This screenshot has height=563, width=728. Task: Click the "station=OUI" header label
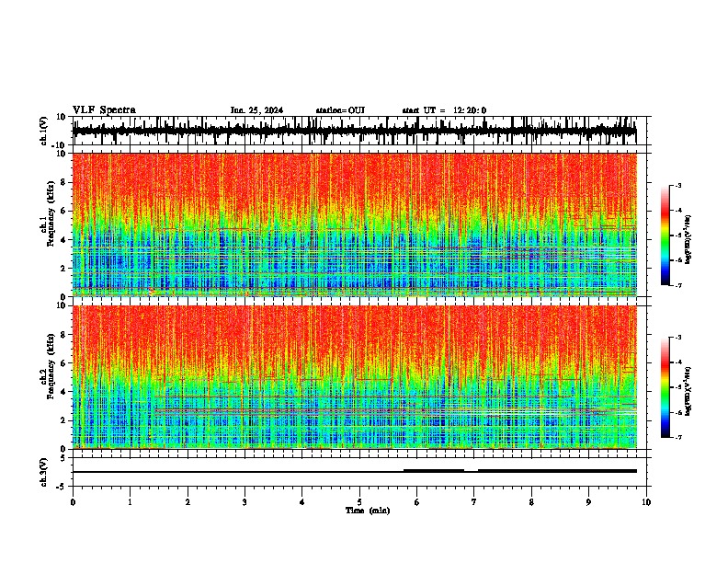340,110
